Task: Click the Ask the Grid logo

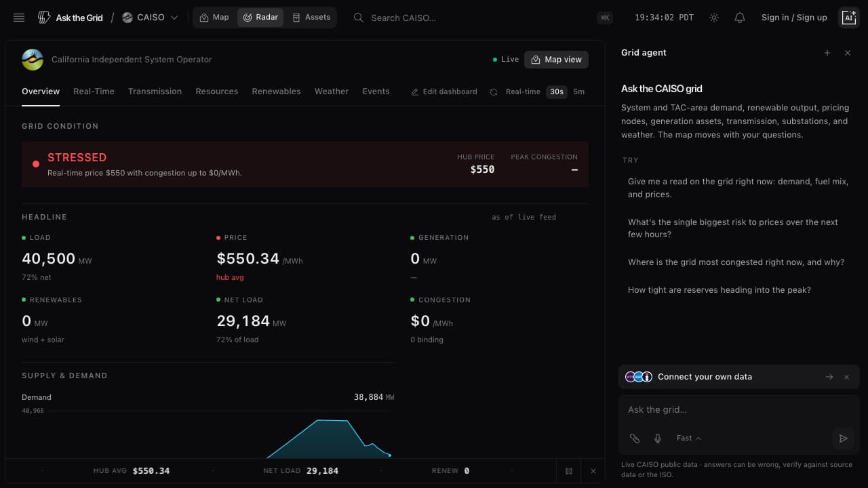Action: click(x=71, y=18)
